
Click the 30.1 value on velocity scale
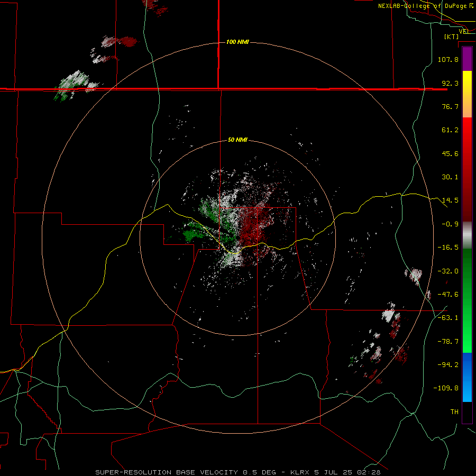450,177
